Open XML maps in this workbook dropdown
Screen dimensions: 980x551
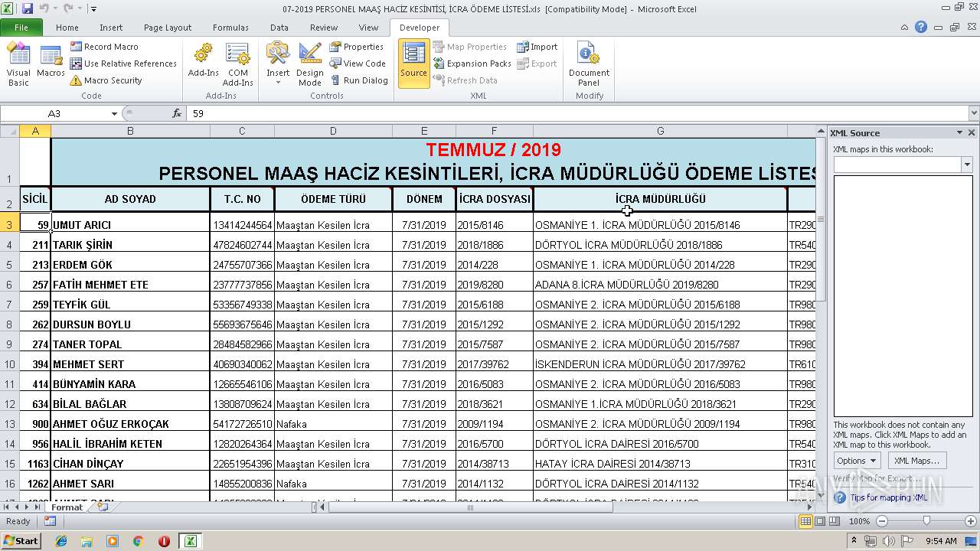tap(967, 165)
